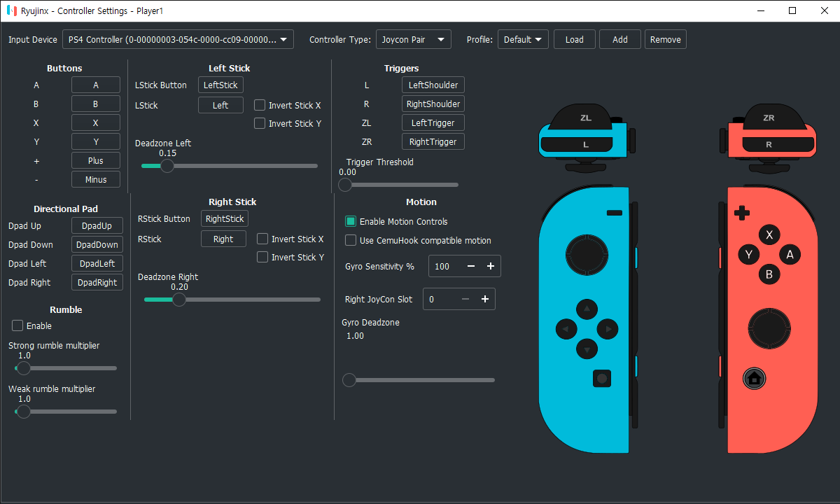Click the LeftStick button mapping
This screenshot has height=504, width=840.
click(220, 85)
